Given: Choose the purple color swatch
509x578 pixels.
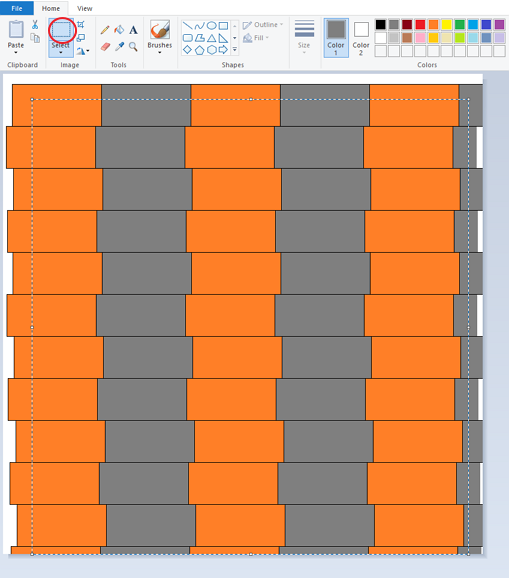Looking at the screenshot, I should (x=499, y=25).
